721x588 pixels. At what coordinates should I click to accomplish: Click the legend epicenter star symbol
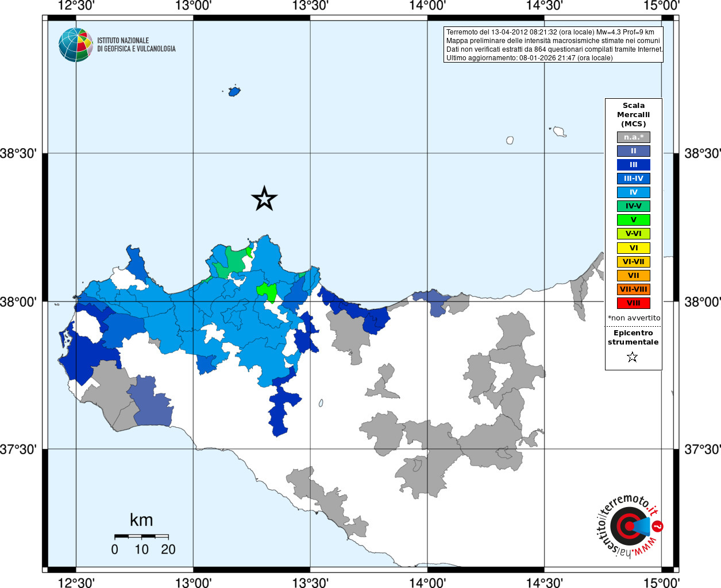pyautogui.click(x=633, y=357)
